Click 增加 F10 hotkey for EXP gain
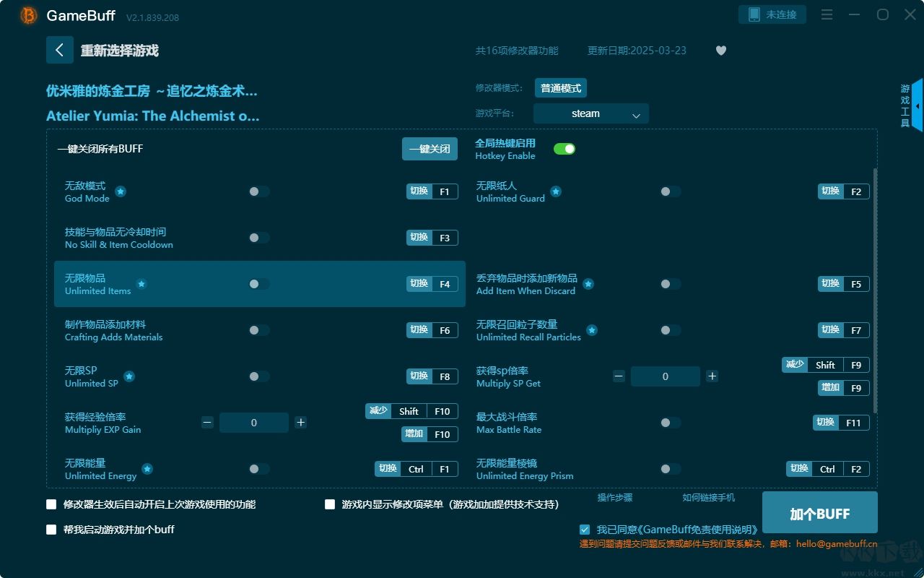 (430, 434)
